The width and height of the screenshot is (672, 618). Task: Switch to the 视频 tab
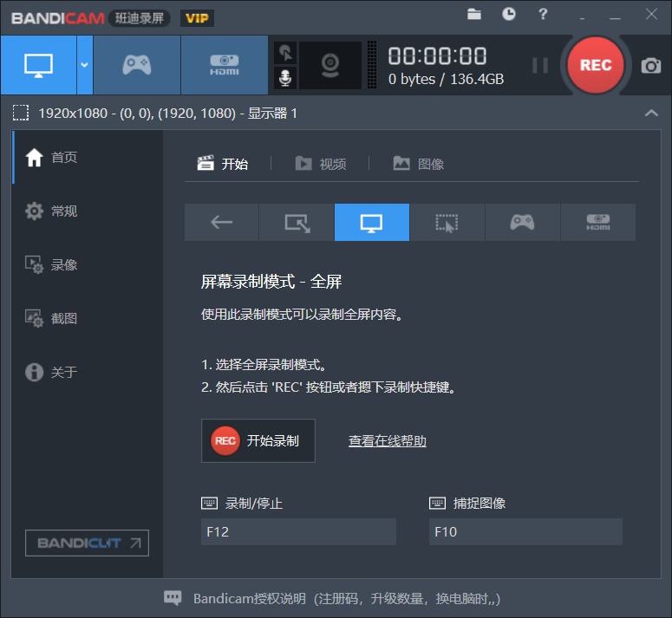[x=321, y=164]
